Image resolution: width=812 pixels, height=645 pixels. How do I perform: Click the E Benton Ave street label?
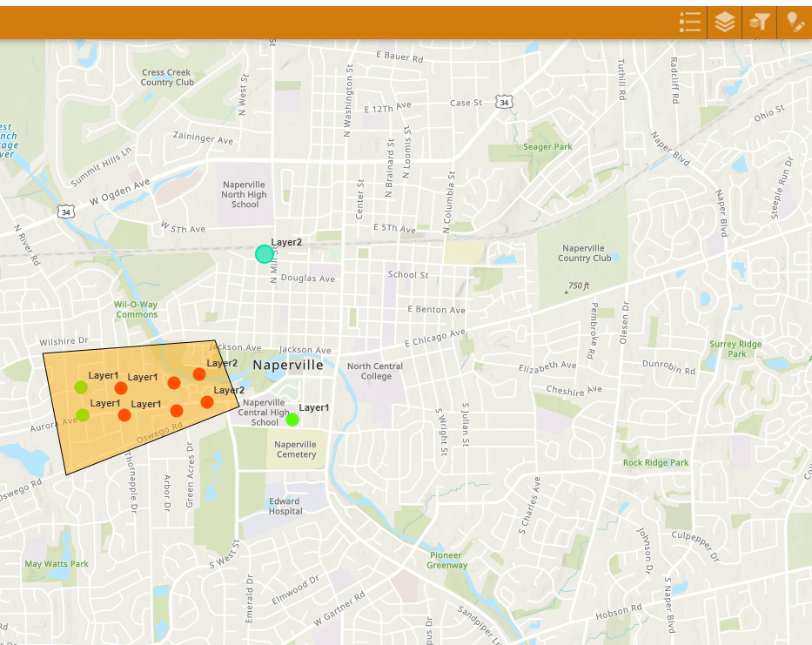click(436, 309)
